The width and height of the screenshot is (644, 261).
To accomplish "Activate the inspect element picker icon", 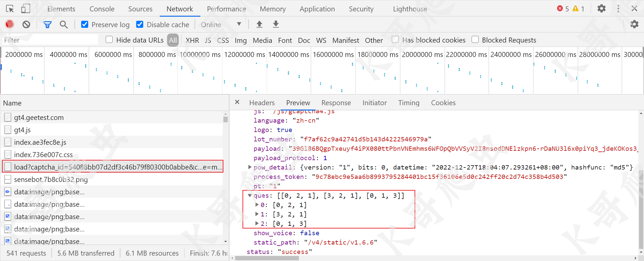I will pyautogui.click(x=10, y=9).
